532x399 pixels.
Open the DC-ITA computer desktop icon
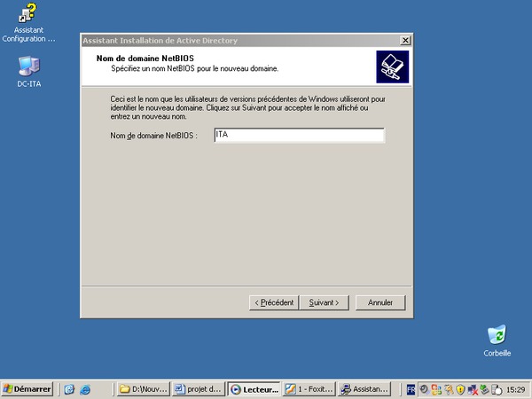tap(29, 72)
